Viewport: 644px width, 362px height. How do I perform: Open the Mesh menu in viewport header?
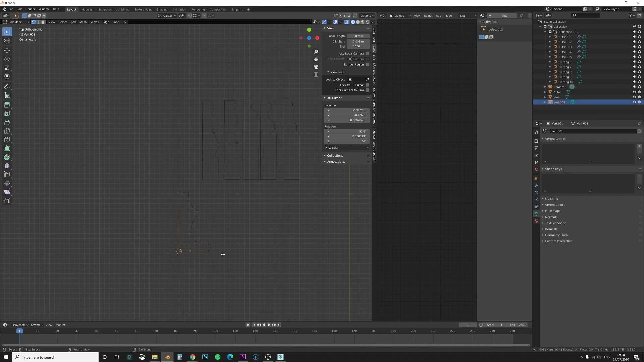pyautogui.click(x=83, y=22)
